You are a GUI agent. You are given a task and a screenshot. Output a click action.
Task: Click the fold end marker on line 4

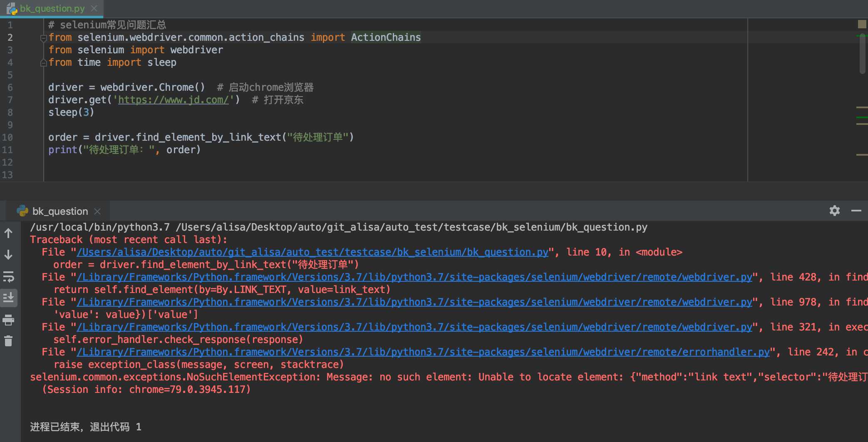pos(43,63)
